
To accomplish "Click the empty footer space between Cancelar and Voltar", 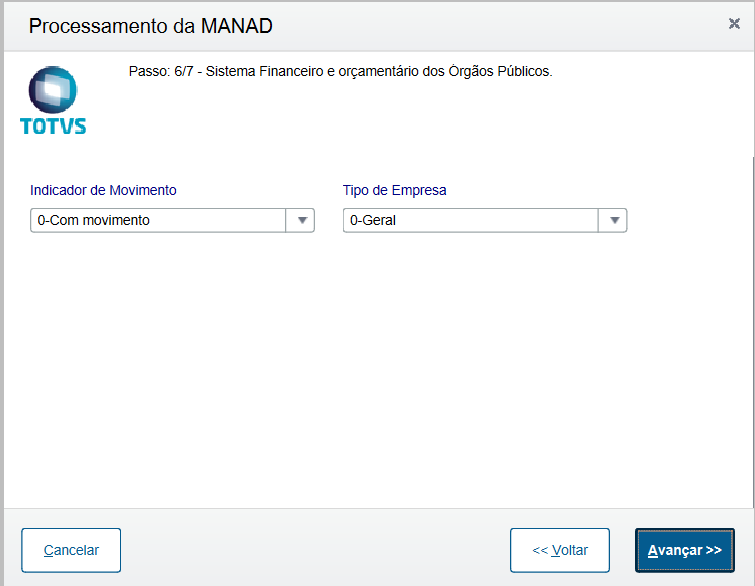I will click(x=315, y=550).
